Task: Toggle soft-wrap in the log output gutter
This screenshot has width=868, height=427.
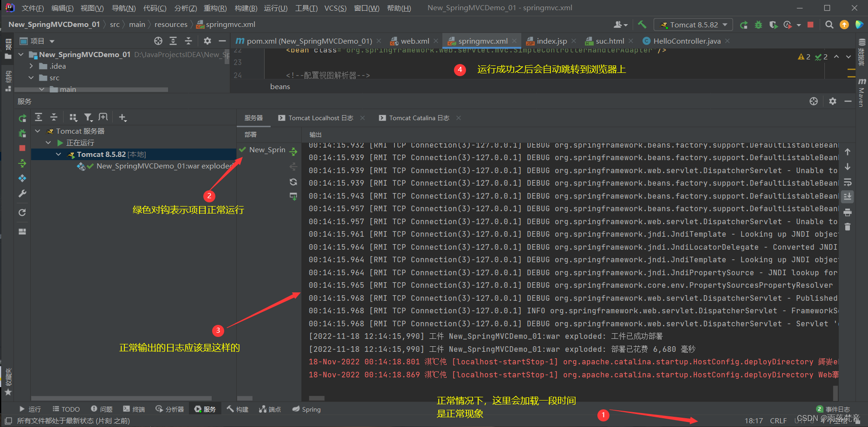Action: click(x=848, y=182)
